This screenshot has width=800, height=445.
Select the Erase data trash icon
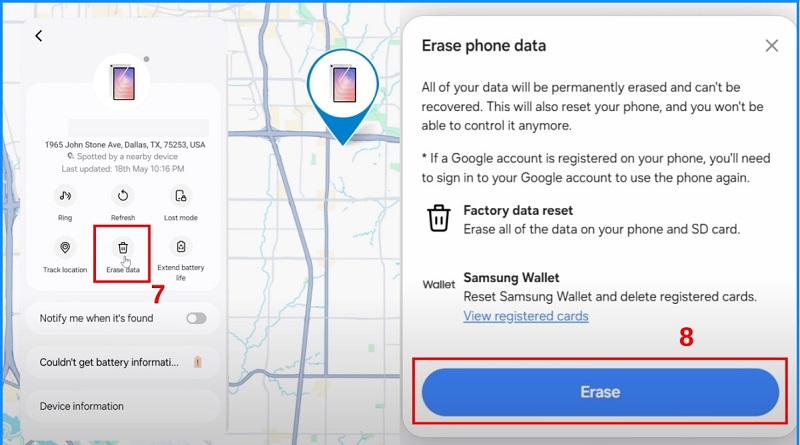(x=123, y=248)
